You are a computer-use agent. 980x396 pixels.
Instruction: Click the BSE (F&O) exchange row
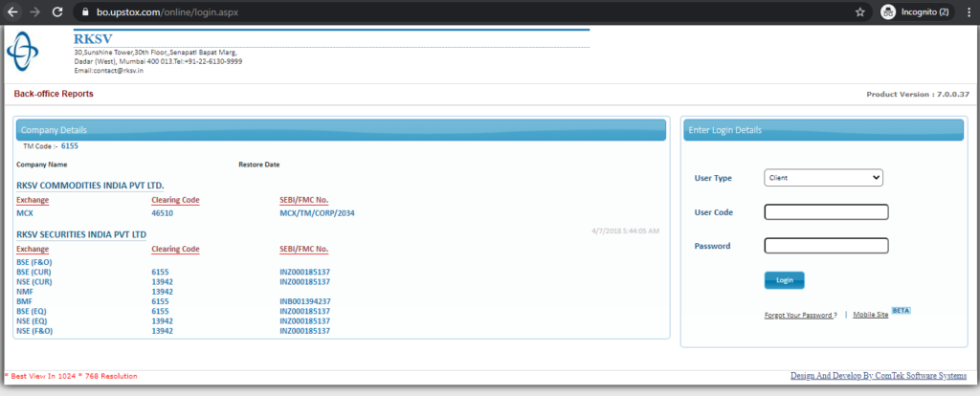point(33,262)
